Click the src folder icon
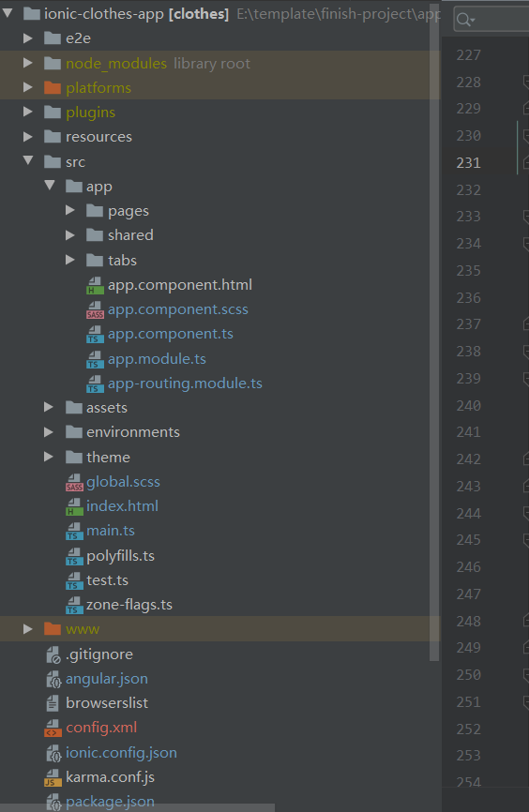529x812 pixels. 53,161
